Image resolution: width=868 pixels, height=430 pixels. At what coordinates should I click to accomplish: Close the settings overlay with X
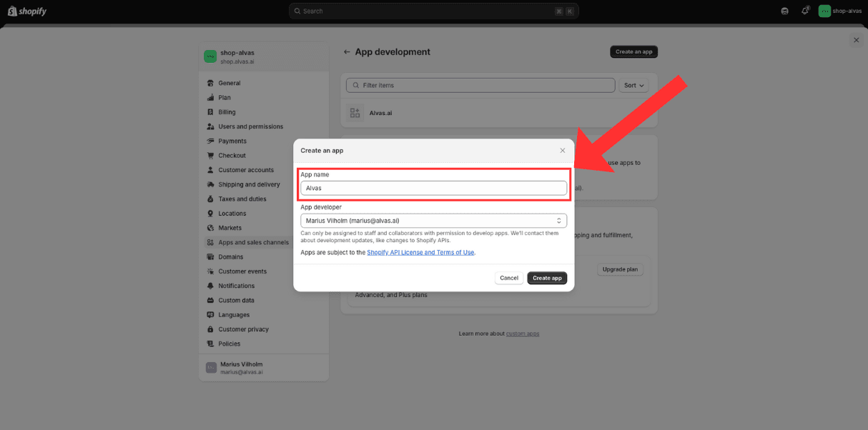pos(856,40)
